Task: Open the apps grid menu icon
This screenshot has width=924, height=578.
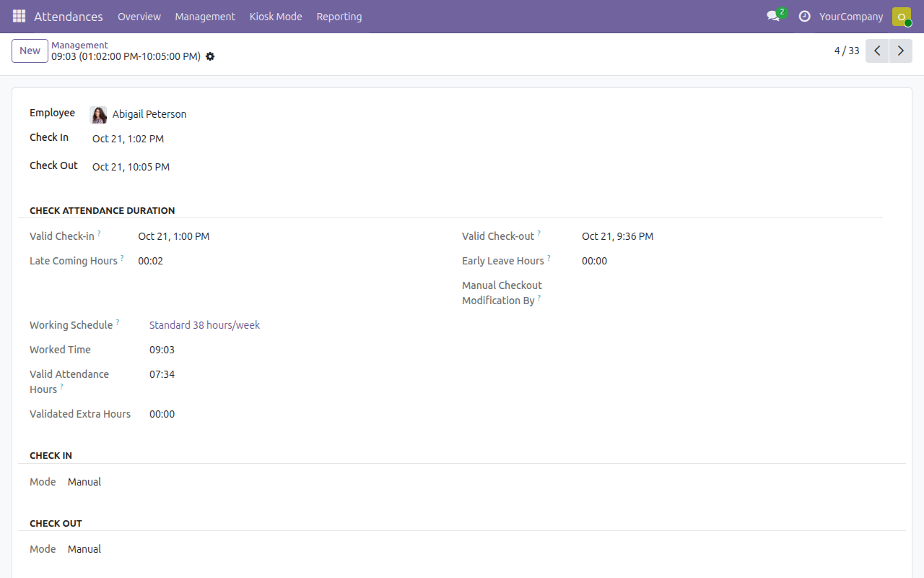Action: coord(19,16)
